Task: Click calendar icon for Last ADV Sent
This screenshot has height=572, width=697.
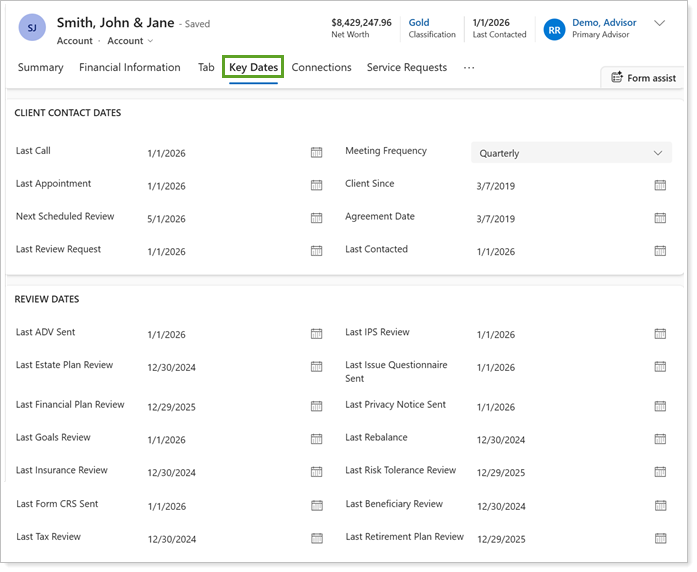Action: coord(316,334)
